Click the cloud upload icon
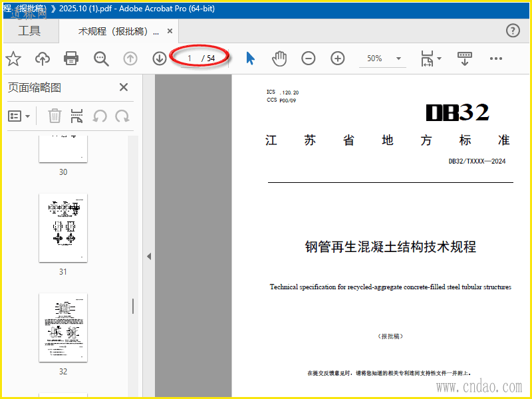The width and height of the screenshot is (532, 399). coord(43,59)
